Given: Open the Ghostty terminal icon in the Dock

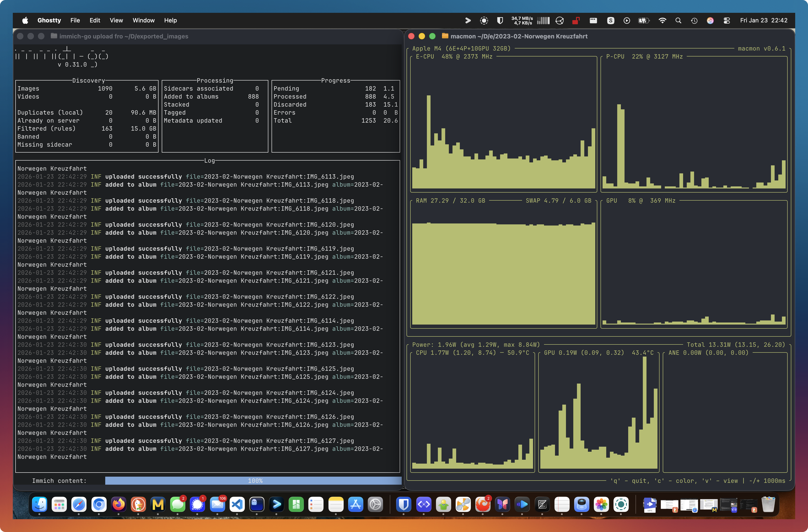Looking at the screenshot, I should click(257, 504).
